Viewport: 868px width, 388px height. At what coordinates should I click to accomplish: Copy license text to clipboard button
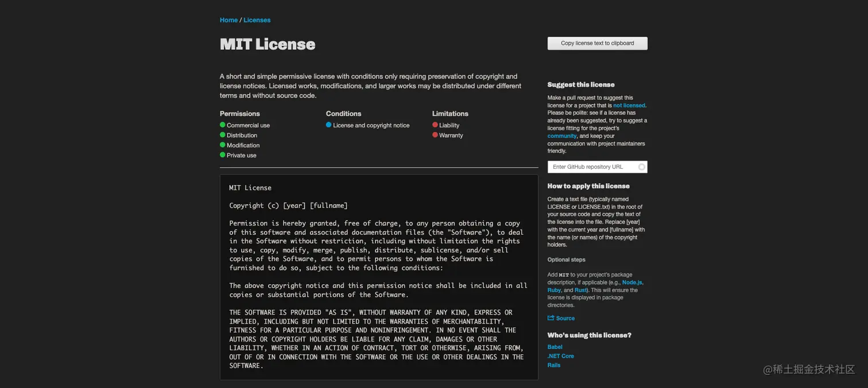tap(597, 43)
